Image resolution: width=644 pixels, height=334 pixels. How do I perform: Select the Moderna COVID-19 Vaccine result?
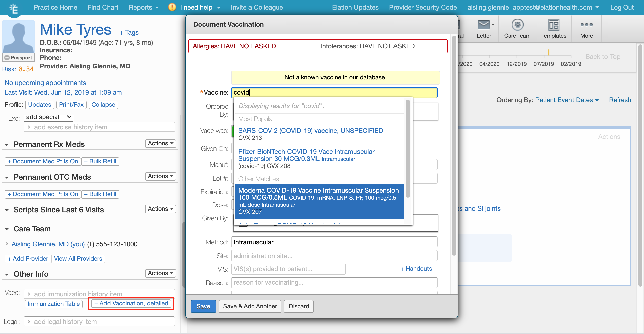click(319, 201)
